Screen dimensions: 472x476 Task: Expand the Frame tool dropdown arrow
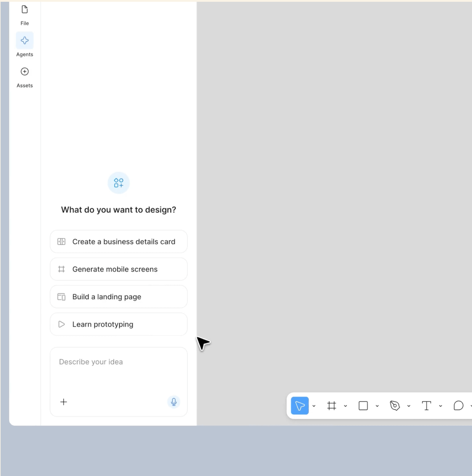[x=345, y=406]
